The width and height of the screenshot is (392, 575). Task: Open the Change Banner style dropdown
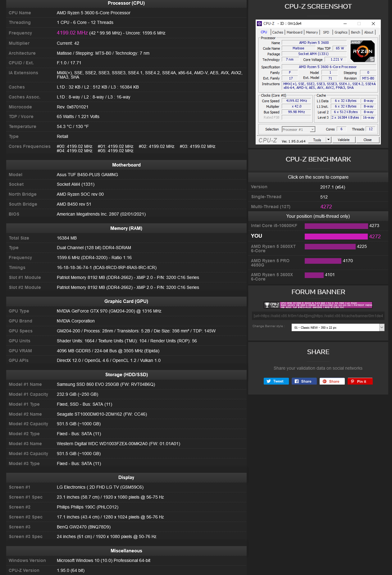click(338, 327)
